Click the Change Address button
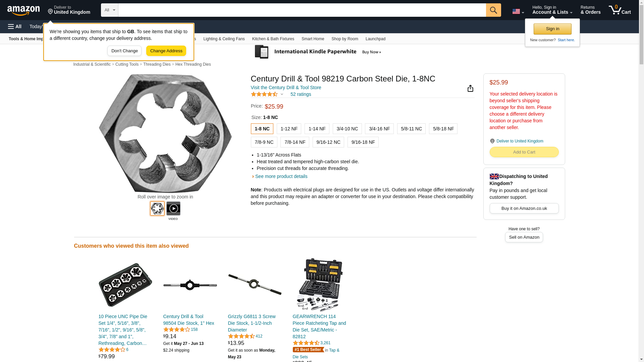Image resolution: width=644 pixels, height=362 pixels. [166, 51]
